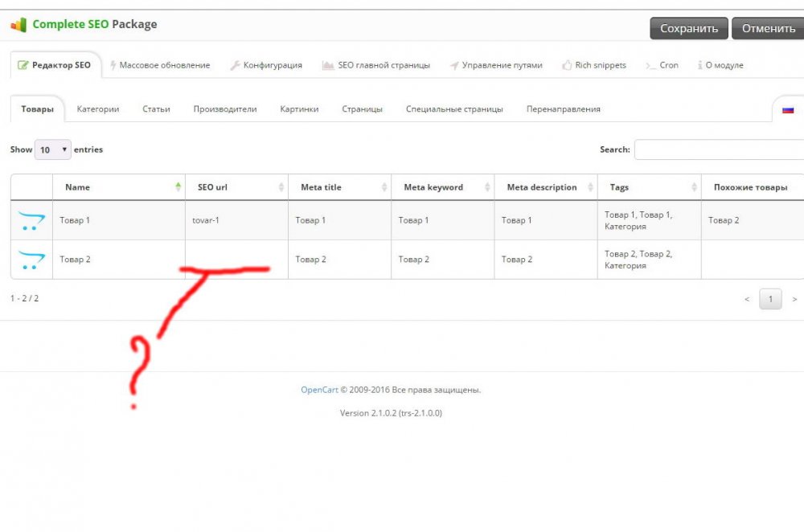This screenshot has width=804, height=532.
Task: Select the Статьи sub-tab
Action: 157,108
